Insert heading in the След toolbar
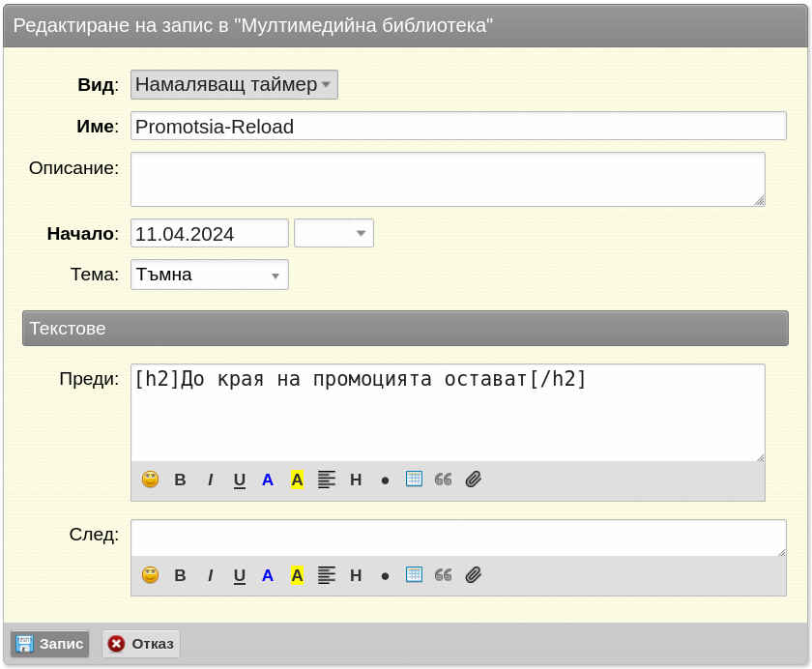 coord(356,575)
